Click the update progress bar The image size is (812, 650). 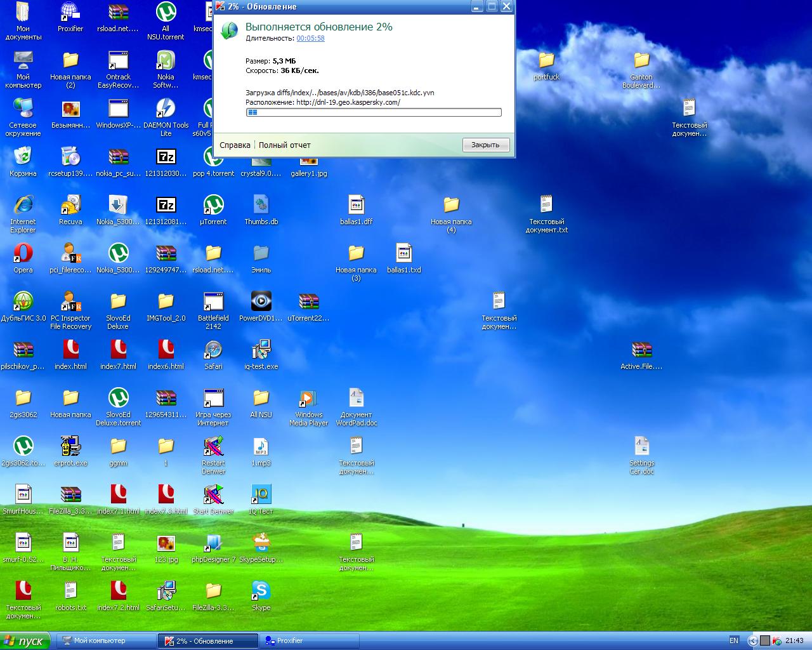pyautogui.click(x=374, y=112)
